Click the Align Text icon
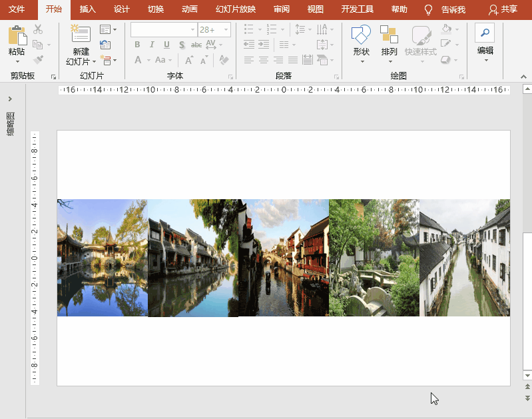This screenshot has height=419, width=532. [322, 45]
